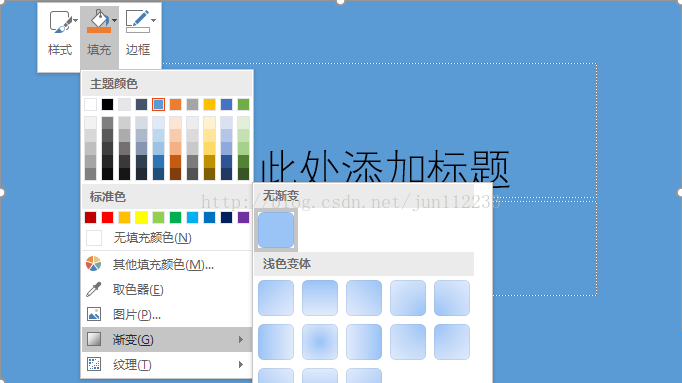Viewport: 682px width, 383px height.
Task: Open the 样式 dropdown arrow
Action: coord(76,20)
